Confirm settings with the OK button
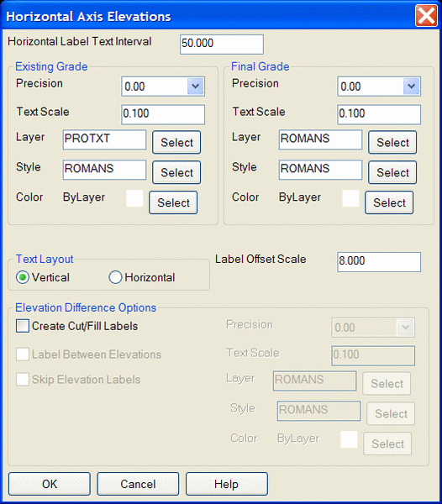This screenshot has height=504, width=442. click(x=50, y=484)
